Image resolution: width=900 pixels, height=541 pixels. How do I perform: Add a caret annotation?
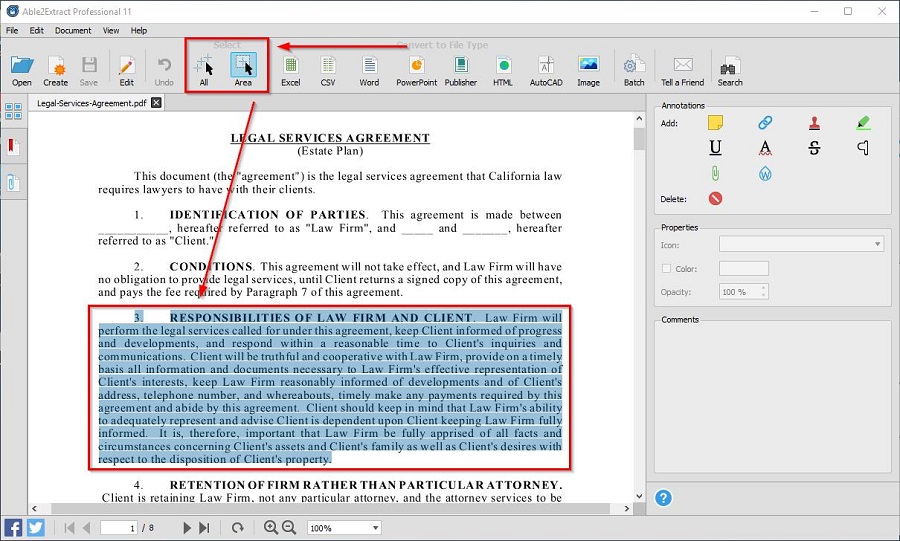point(863,148)
